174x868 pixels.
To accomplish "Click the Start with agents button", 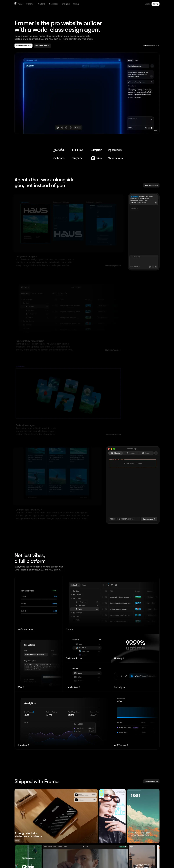I will pyautogui.click(x=151, y=185).
